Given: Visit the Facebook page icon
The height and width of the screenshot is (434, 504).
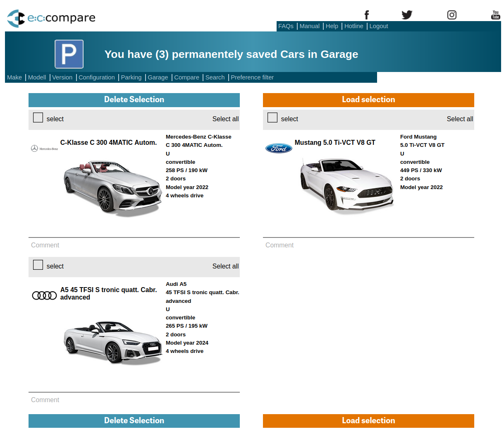Looking at the screenshot, I should [366, 15].
